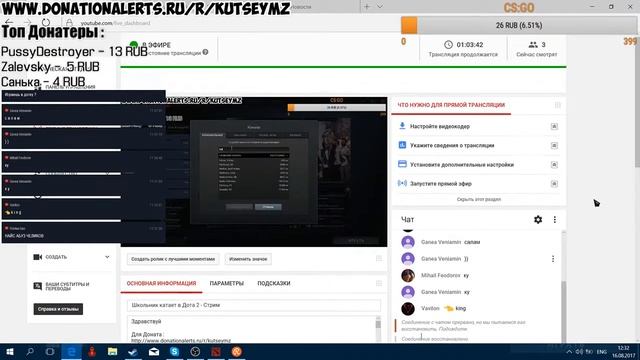Click the live stream video preview
Screen dimensions: 640x360
point(254,172)
